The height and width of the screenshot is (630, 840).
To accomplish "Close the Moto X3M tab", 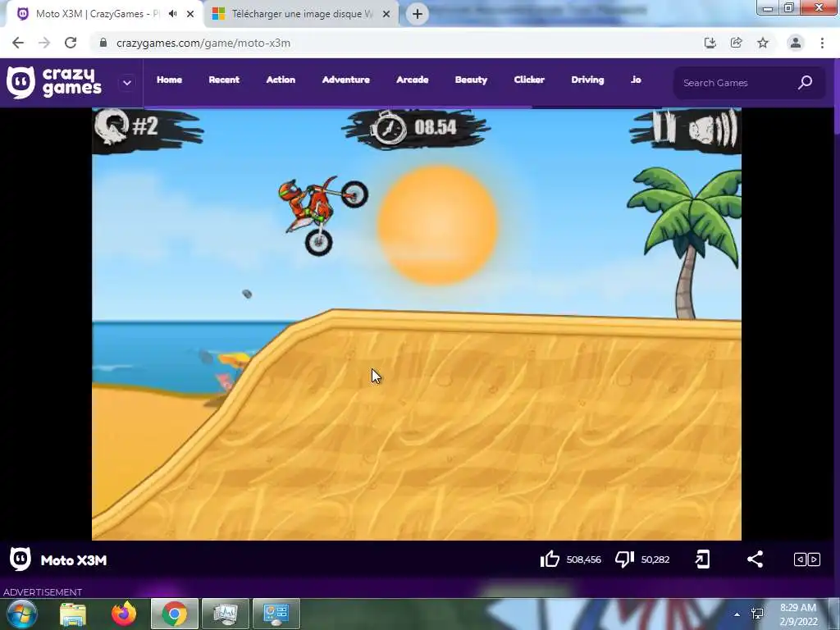I will point(190,14).
